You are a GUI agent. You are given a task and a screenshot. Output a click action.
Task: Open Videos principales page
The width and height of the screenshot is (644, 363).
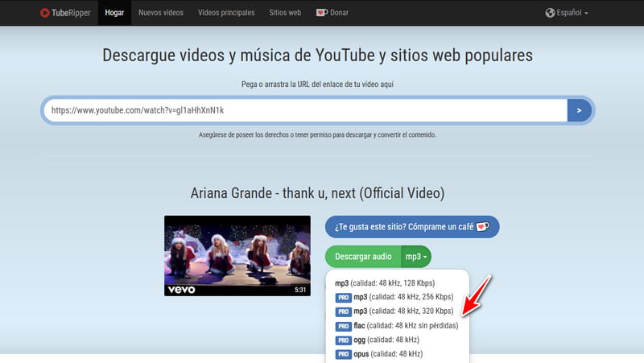pos(226,13)
